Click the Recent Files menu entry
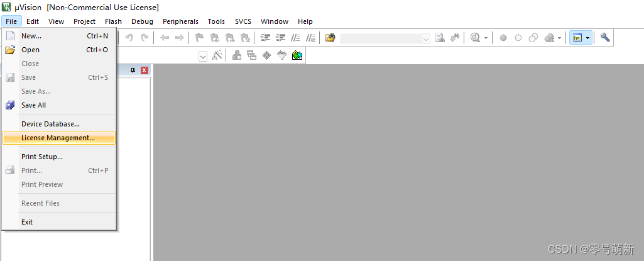Image resolution: width=644 pixels, height=261 pixels. 59,203
